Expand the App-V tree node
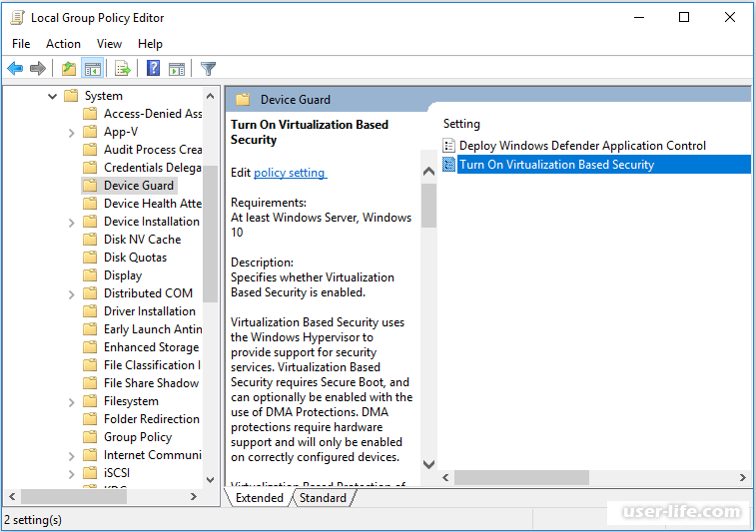The width and height of the screenshot is (756, 532). [x=71, y=132]
